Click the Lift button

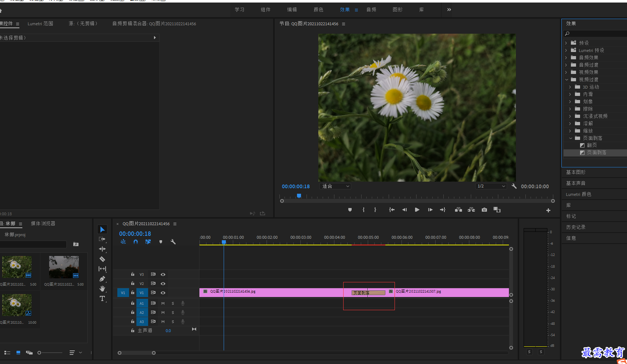[458, 210]
